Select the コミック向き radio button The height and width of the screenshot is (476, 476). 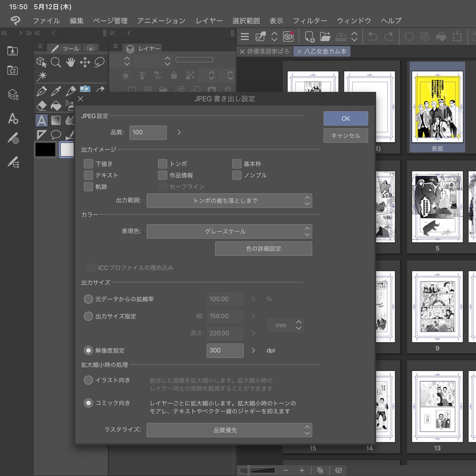click(x=88, y=403)
